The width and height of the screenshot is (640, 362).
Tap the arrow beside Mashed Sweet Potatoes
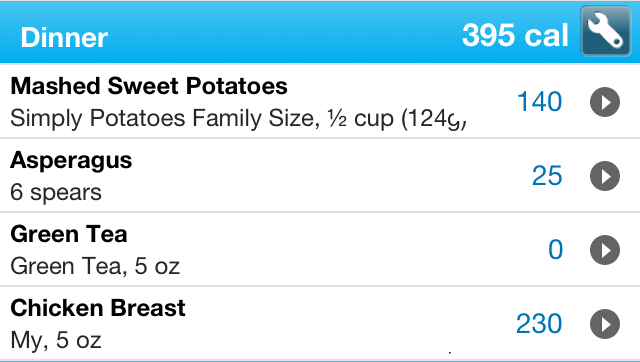pos(605,102)
